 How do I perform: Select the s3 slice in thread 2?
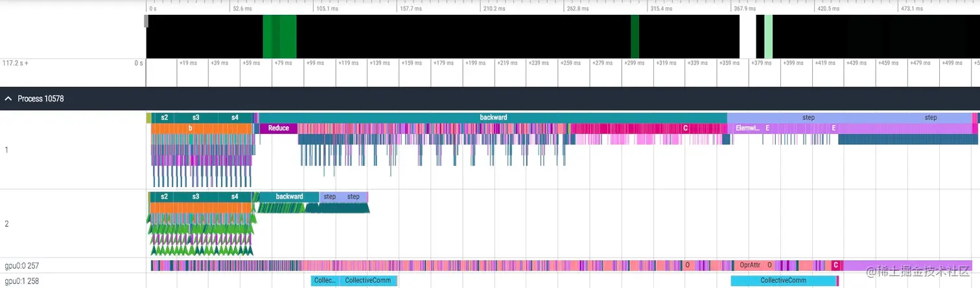coord(196,196)
